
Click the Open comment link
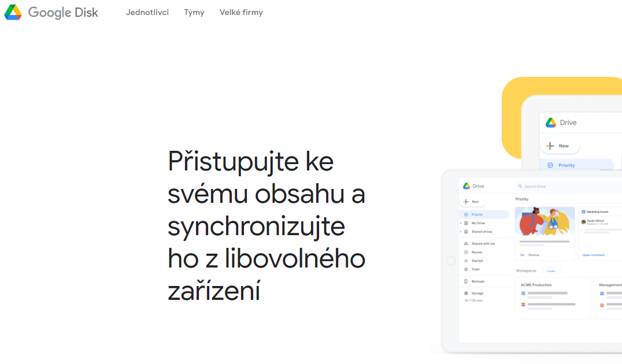pyautogui.click(x=594, y=255)
